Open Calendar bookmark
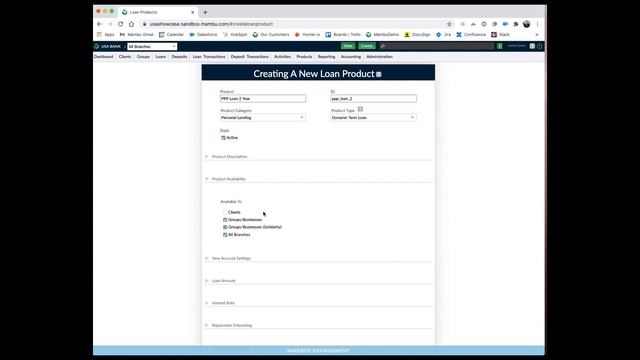The width and height of the screenshot is (640, 360). click(171, 35)
